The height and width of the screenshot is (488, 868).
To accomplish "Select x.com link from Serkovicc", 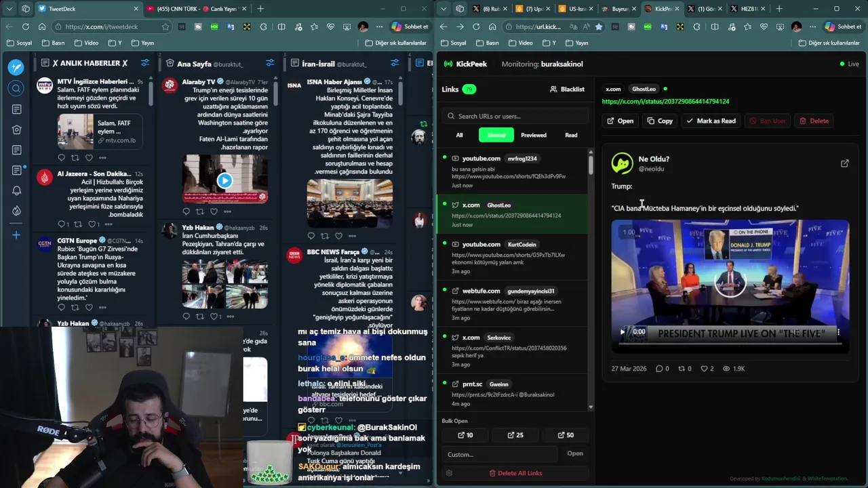I will click(513, 351).
